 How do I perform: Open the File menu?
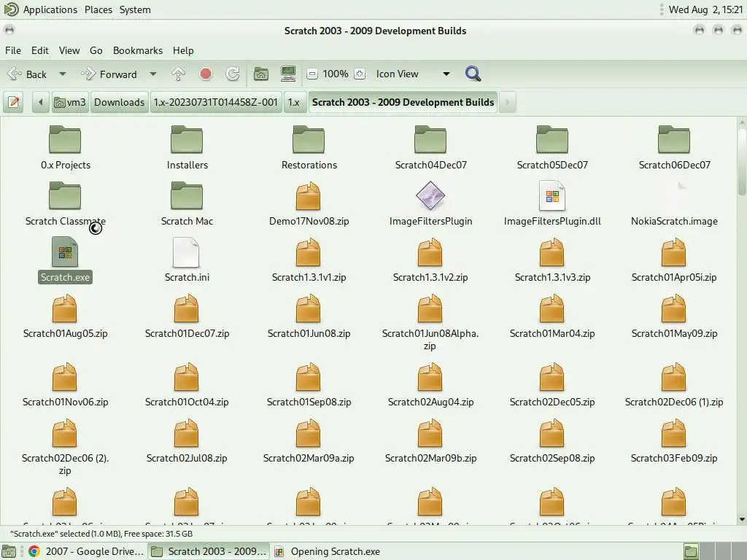[13, 50]
